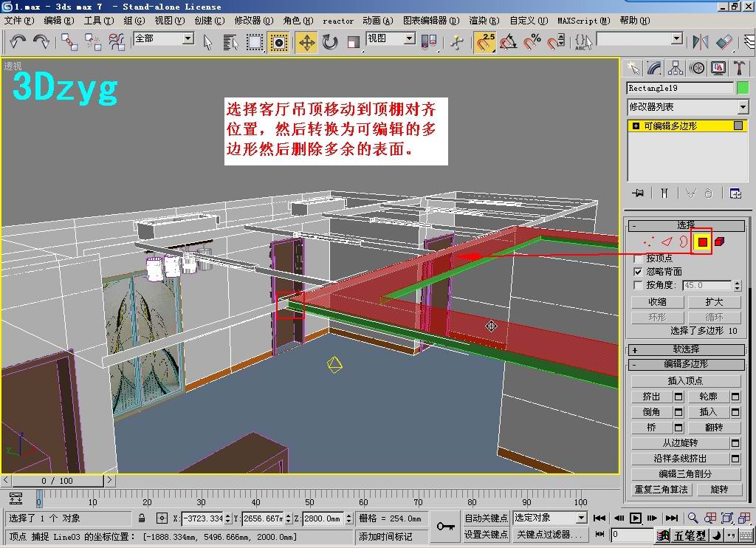Toggle the Percent Snap icon
The image size is (756, 548).
tap(532, 42)
